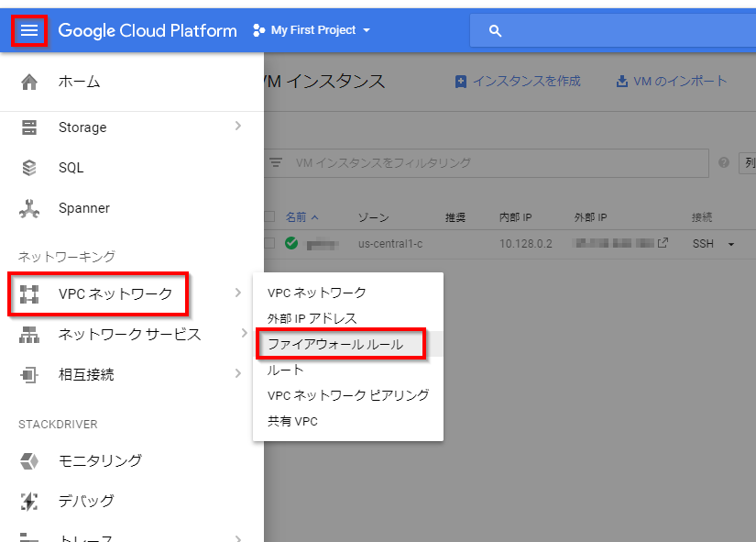Sort by 名前 column header

301,217
